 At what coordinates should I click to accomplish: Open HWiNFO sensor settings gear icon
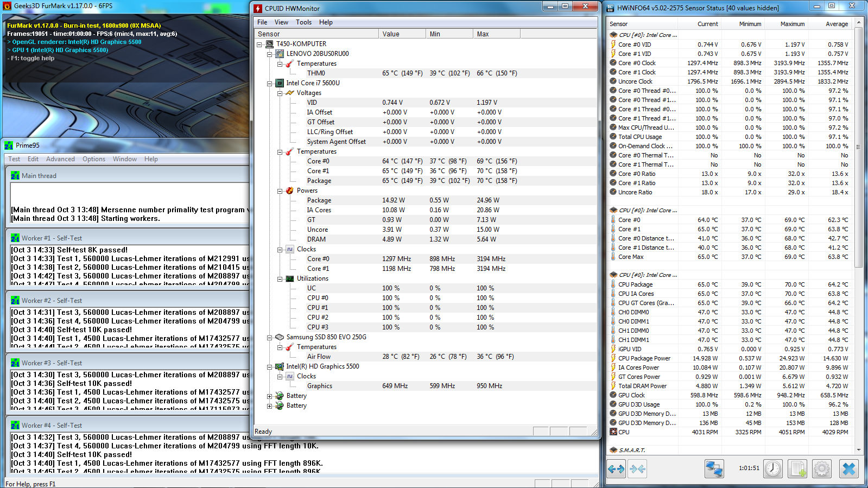(822, 468)
